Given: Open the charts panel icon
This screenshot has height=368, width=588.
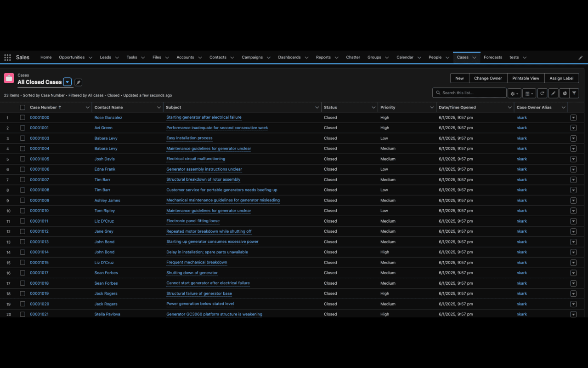Looking at the screenshot, I should (564, 93).
